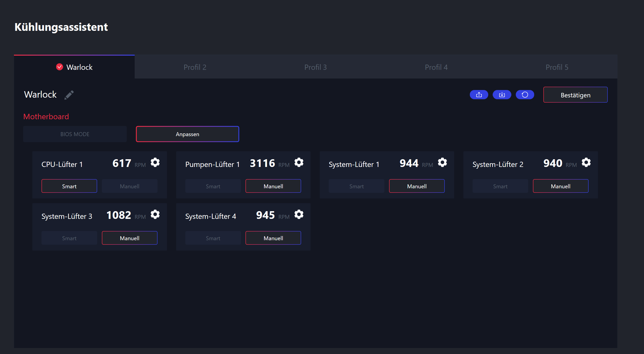The width and height of the screenshot is (644, 354).
Task: Open the System-Lüfter 2 gear settings
Action: tap(586, 162)
